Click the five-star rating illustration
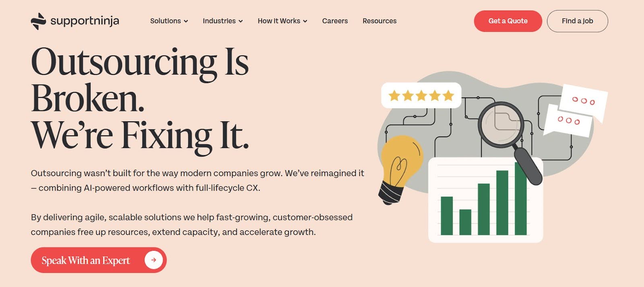 421,96
